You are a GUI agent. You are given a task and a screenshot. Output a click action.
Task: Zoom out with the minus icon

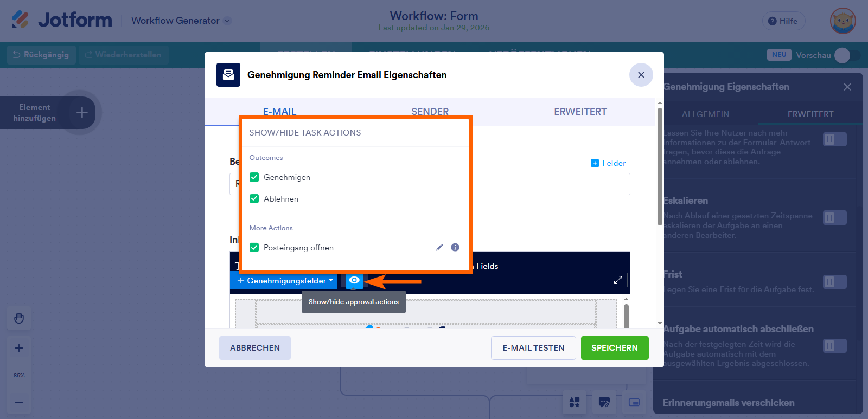tap(19, 402)
